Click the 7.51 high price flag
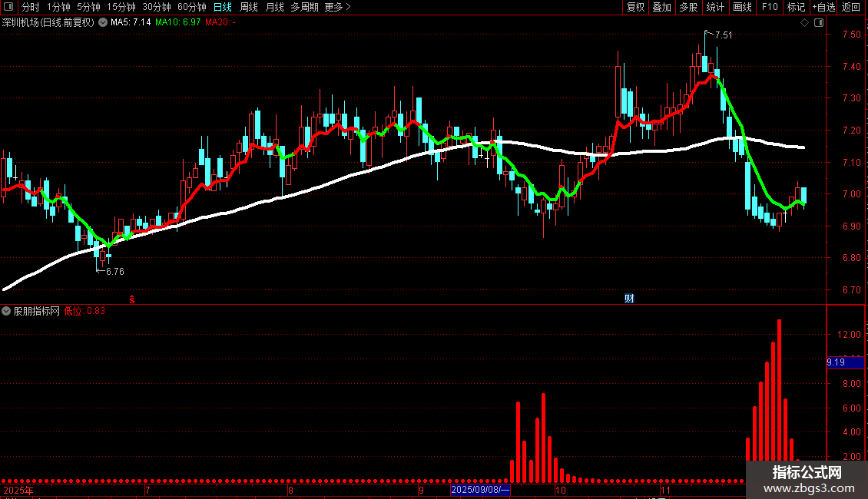Image resolution: width=868 pixels, height=499 pixels. pos(723,35)
